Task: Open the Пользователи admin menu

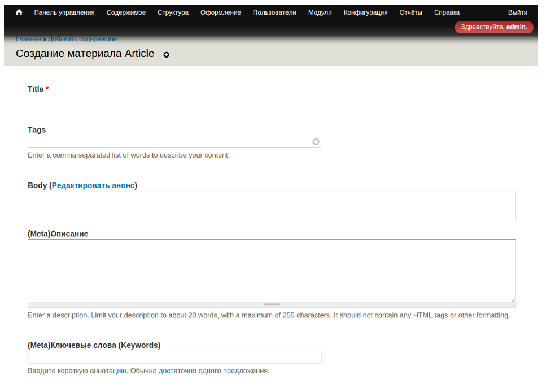Action: (x=274, y=12)
